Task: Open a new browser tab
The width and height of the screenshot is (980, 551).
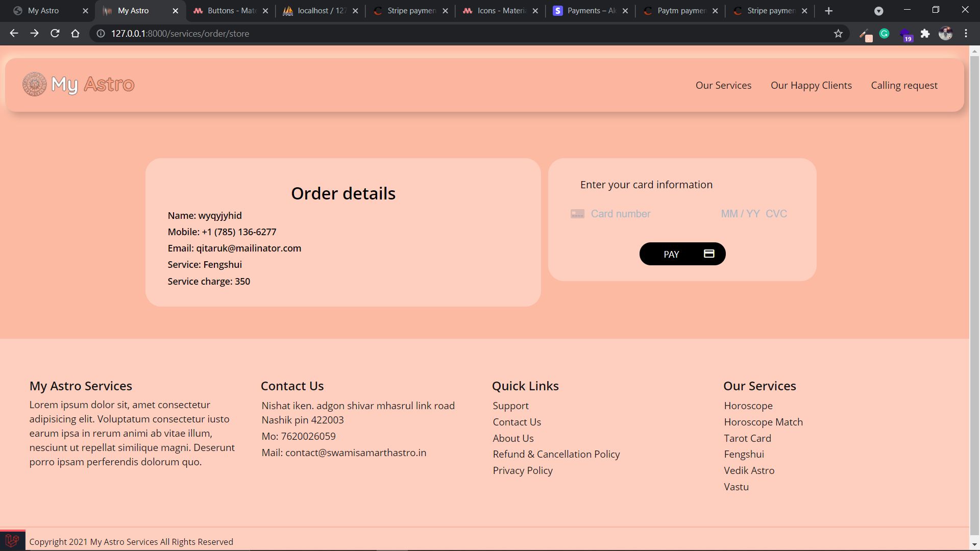Action: point(828,11)
